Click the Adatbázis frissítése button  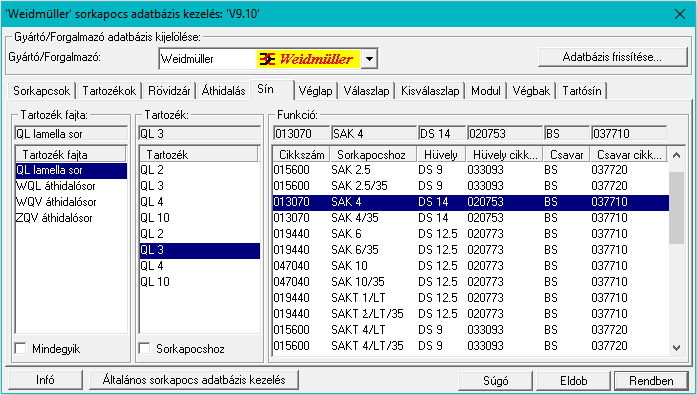pyautogui.click(x=613, y=57)
